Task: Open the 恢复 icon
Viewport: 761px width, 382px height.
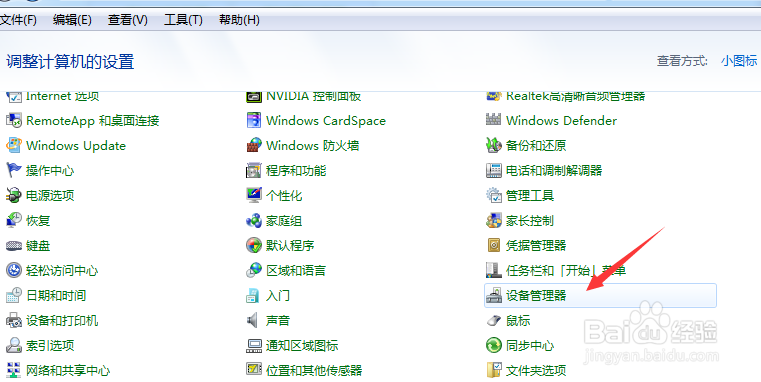Action: click(x=14, y=220)
